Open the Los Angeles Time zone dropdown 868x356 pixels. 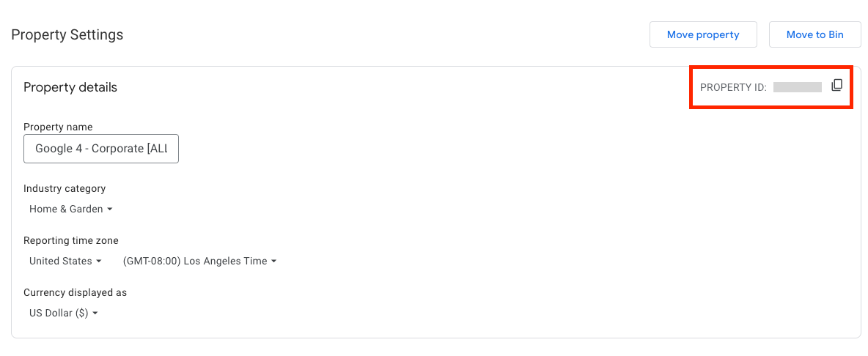coord(199,261)
